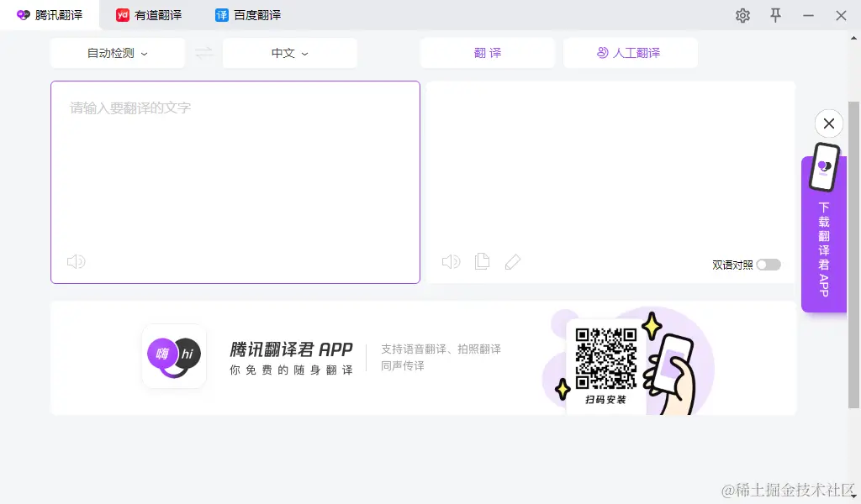The image size is (861, 504).
Task: Click the 扫码安装 QR code
Action: (605, 359)
